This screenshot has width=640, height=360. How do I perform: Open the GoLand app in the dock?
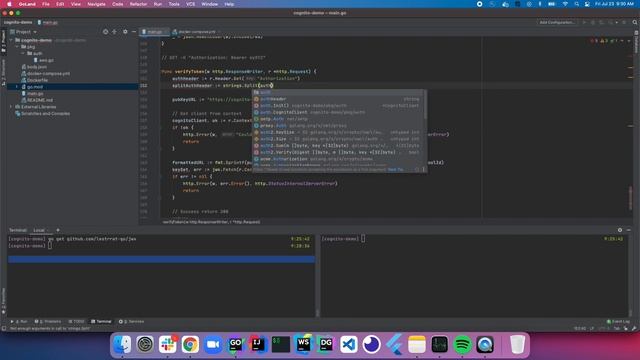pos(236,344)
